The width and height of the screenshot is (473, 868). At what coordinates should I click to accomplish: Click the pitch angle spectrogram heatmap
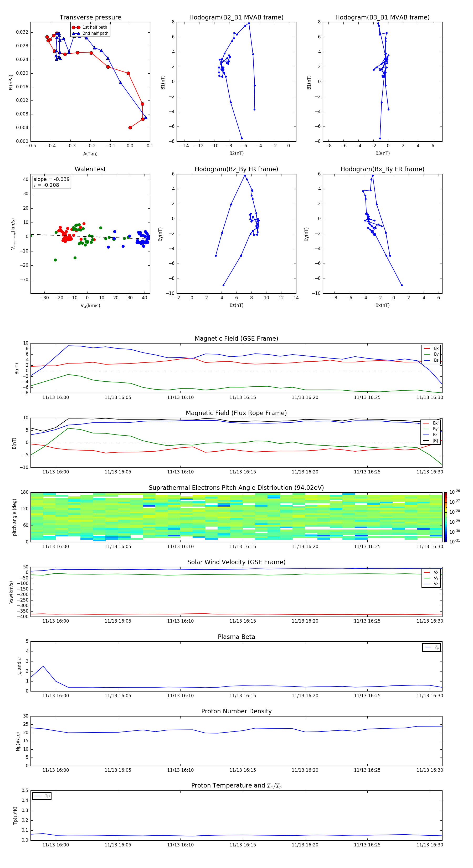[x=236, y=517]
